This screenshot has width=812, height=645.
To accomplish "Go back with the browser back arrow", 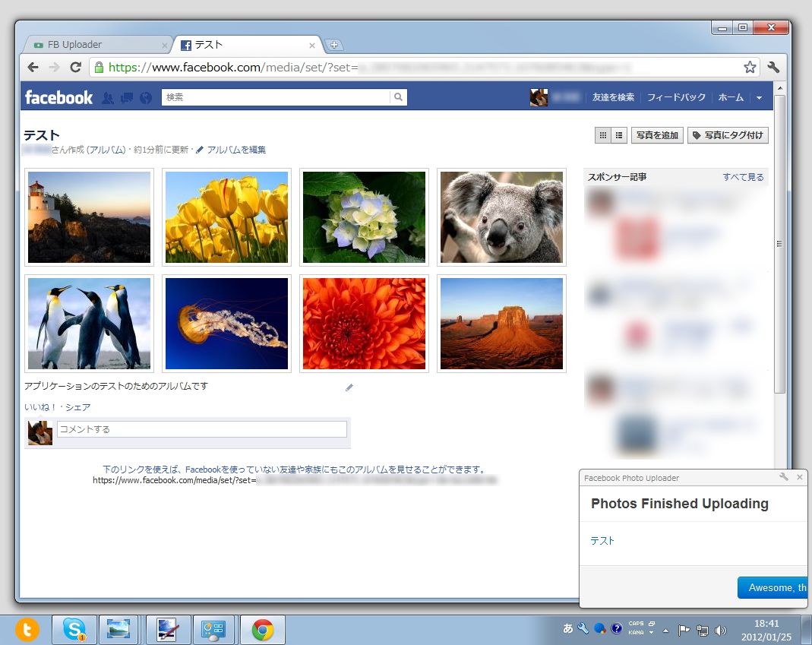I will (x=33, y=67).
